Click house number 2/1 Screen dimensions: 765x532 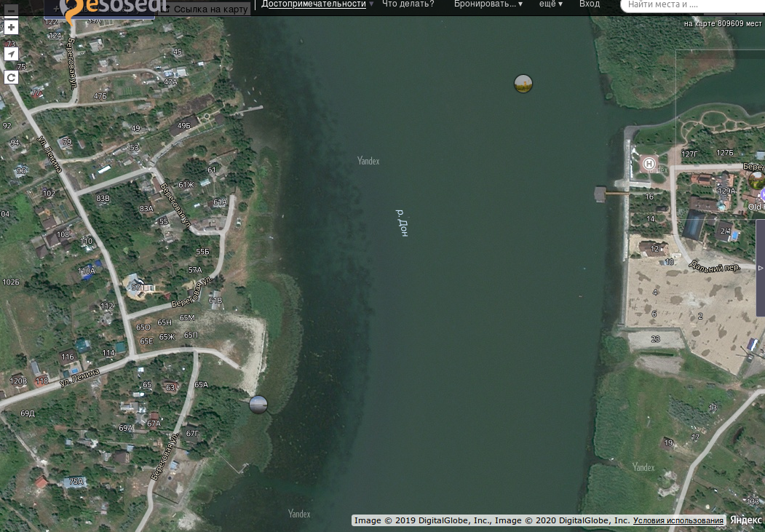(726, 231)
